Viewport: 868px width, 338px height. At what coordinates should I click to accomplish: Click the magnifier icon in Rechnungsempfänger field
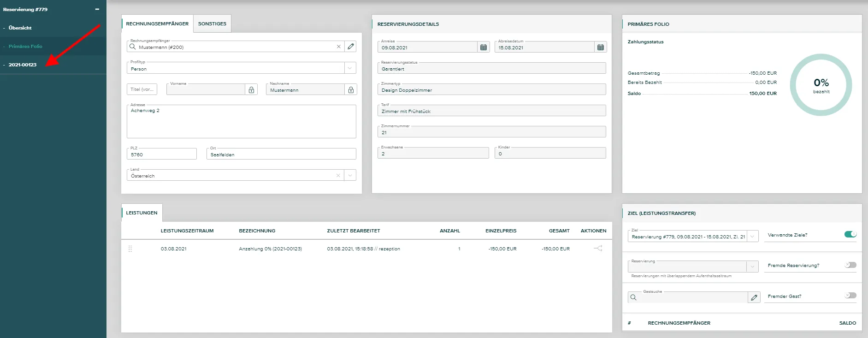click(133, 47)
